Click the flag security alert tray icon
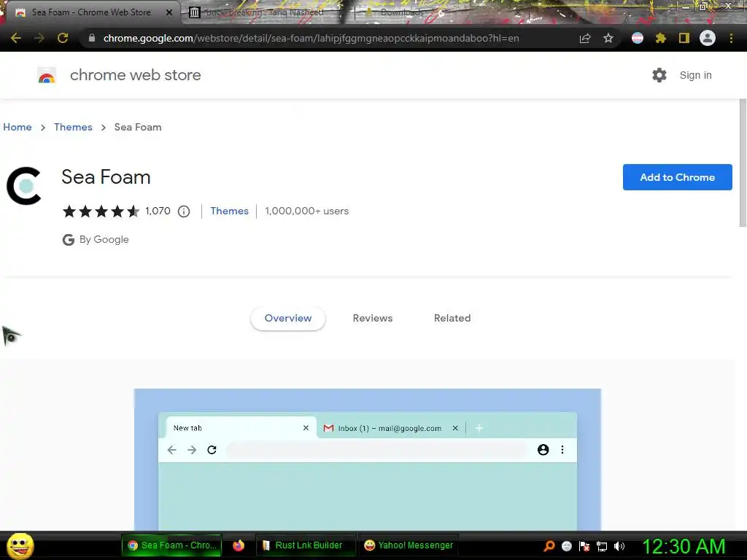747x560 pixels. coord(584,546)
